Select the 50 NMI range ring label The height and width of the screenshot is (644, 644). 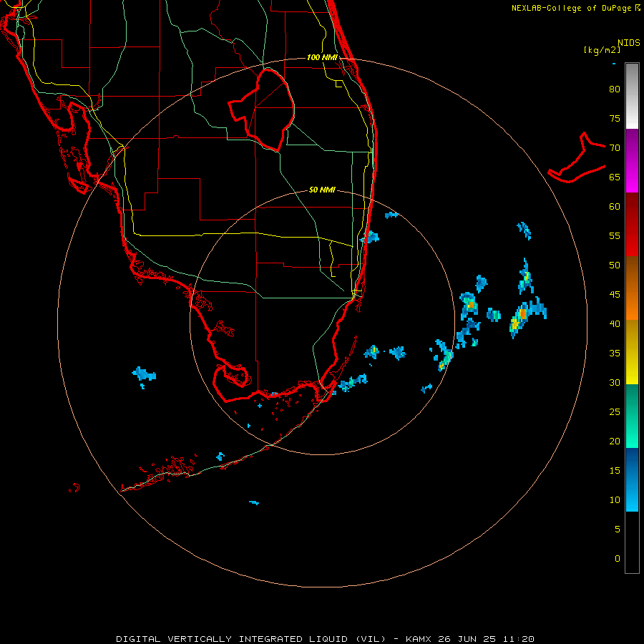click(322, 190)
